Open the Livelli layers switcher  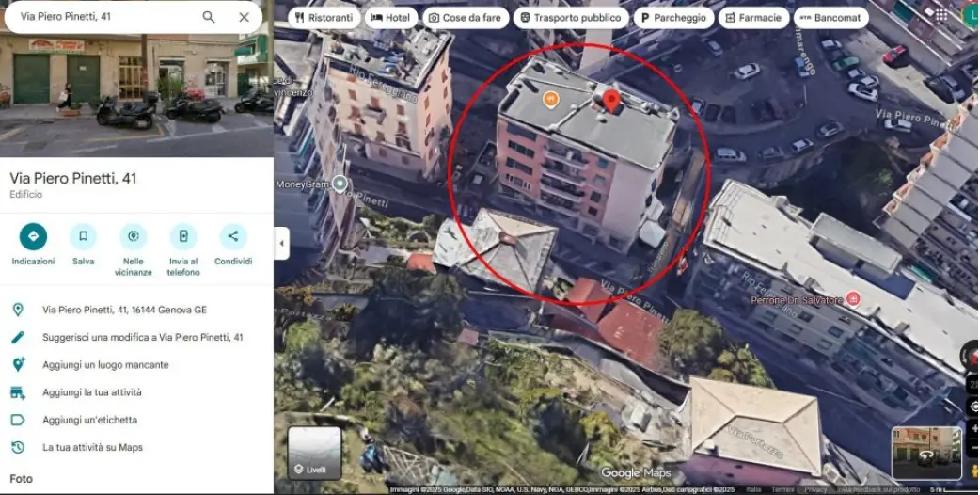point(314,453)
